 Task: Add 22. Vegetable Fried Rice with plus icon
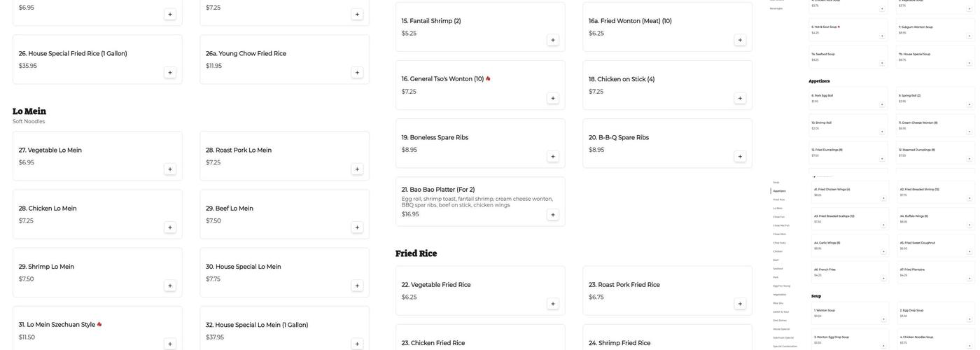click(x=553, y=304)
